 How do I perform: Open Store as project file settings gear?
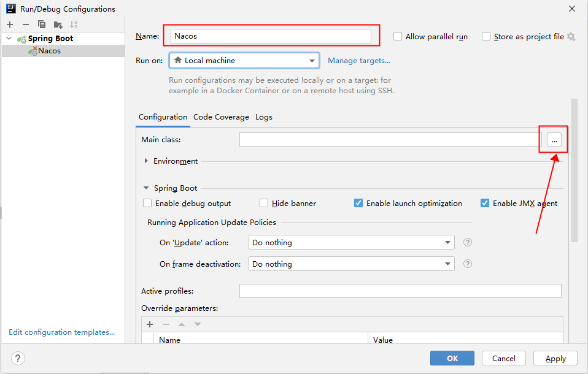coord(571,36)
